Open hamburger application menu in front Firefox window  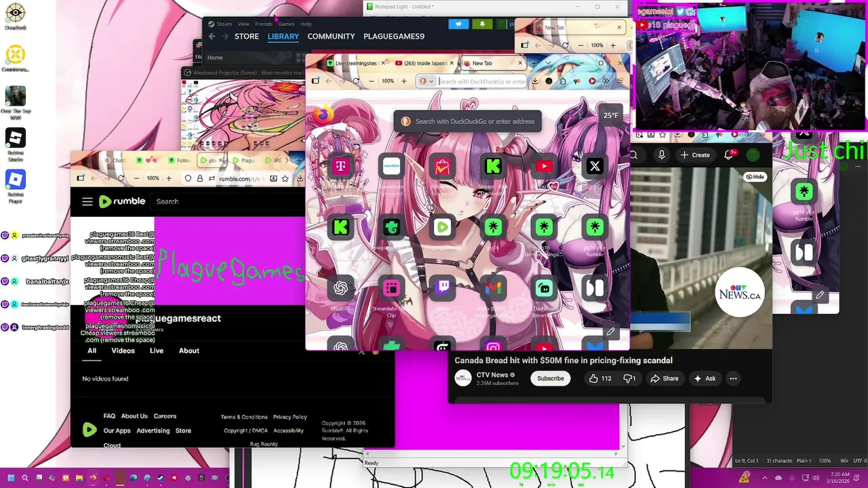[x=620, y=81]
